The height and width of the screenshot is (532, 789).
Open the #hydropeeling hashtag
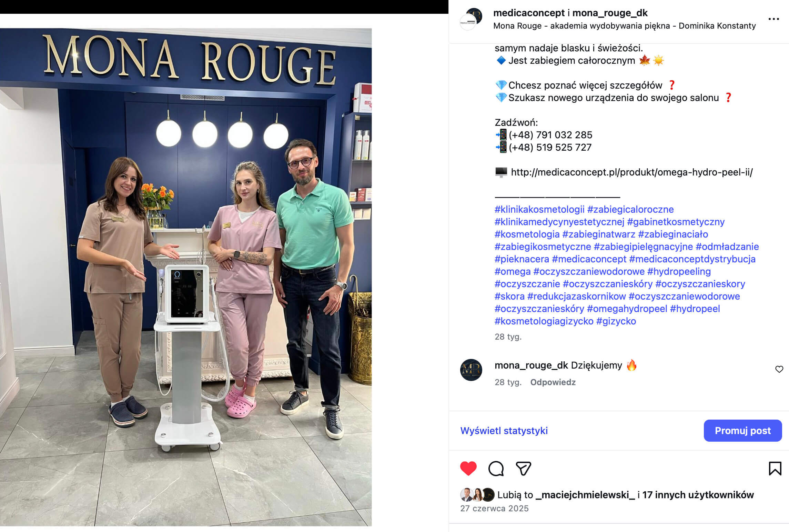679,271
